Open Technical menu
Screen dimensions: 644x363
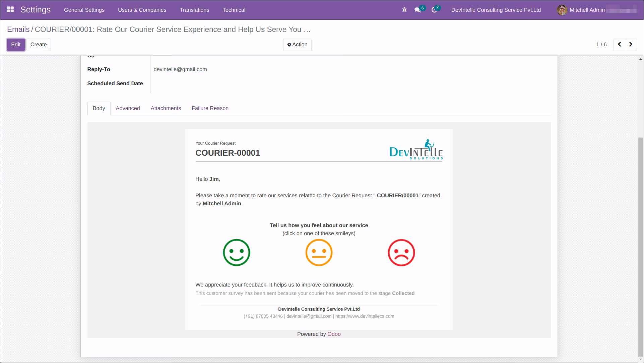click(234, 10)
